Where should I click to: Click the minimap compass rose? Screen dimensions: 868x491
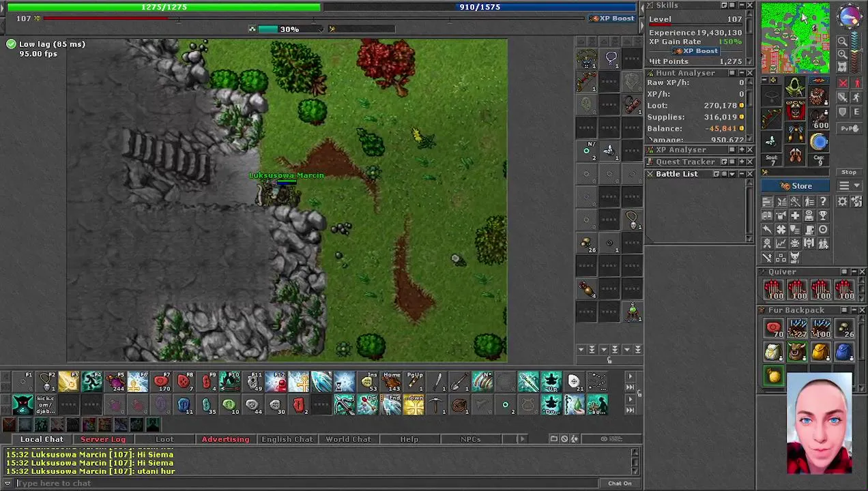[850, 16]
